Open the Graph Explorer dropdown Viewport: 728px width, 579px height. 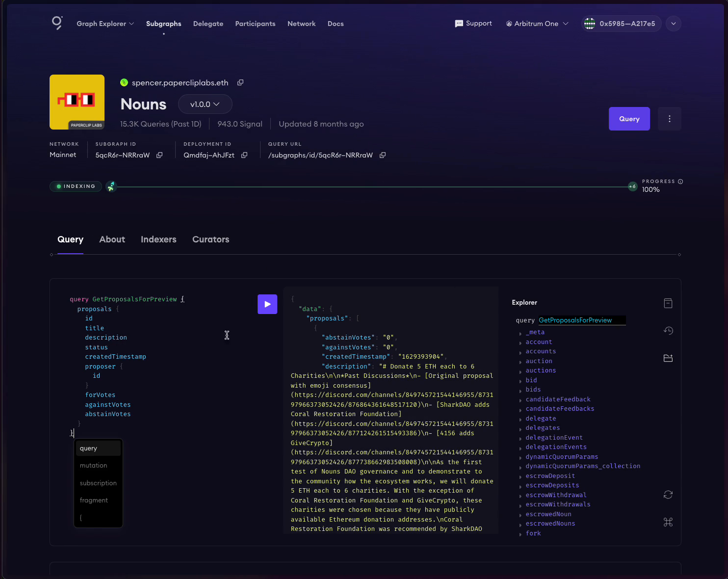coord(105,24)
